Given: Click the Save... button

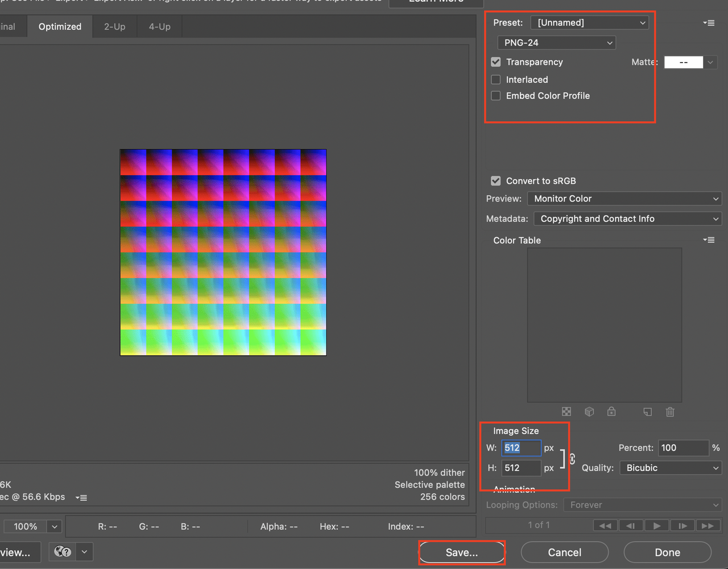Looking at the screenshot, I should pyautogui.click(x=462, y=552).
